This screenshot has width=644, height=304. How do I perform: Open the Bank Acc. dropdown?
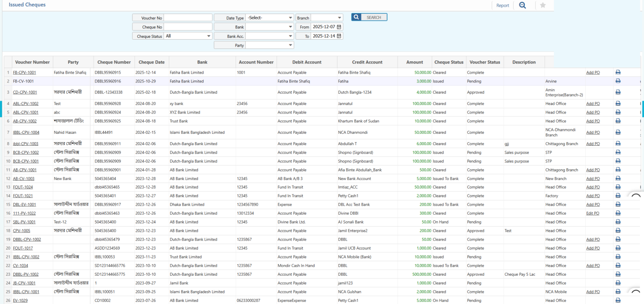pos(290,36)
